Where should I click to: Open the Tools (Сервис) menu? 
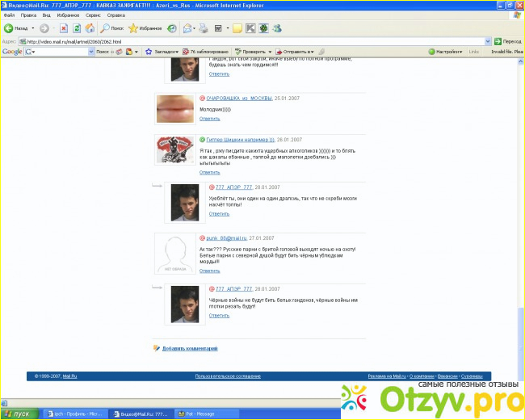(93, 15)
